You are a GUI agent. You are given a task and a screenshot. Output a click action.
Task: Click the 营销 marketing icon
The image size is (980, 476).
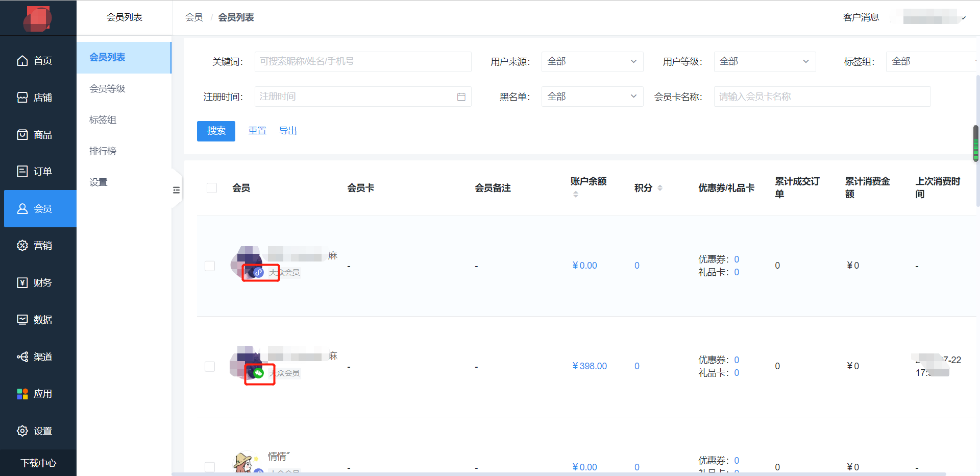pyautogui.click(x=22, y=246)
